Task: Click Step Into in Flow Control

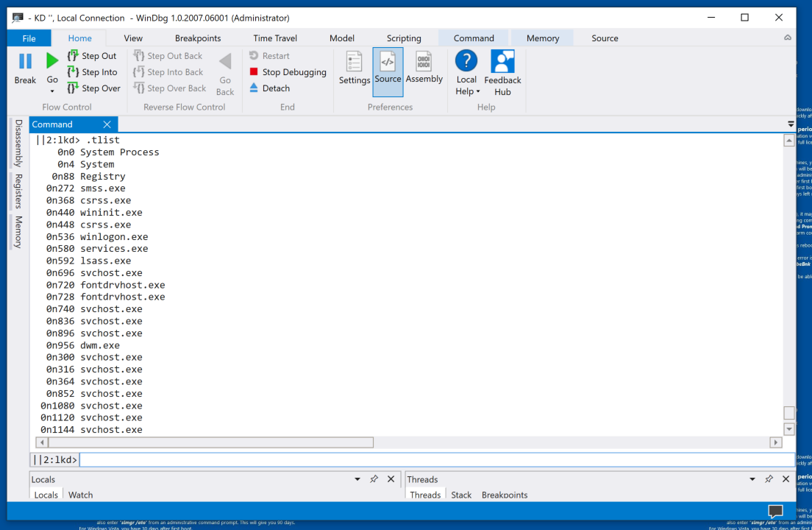Action: coord(93,72)
